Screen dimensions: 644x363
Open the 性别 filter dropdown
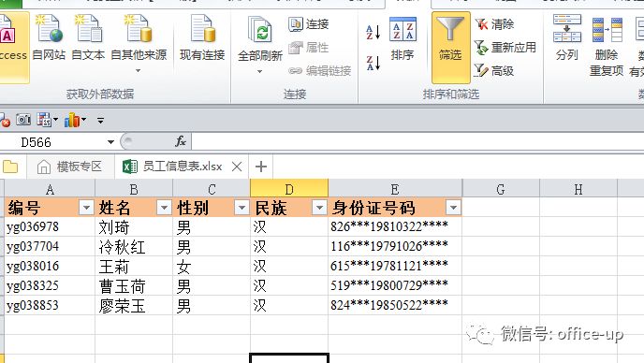241,208
